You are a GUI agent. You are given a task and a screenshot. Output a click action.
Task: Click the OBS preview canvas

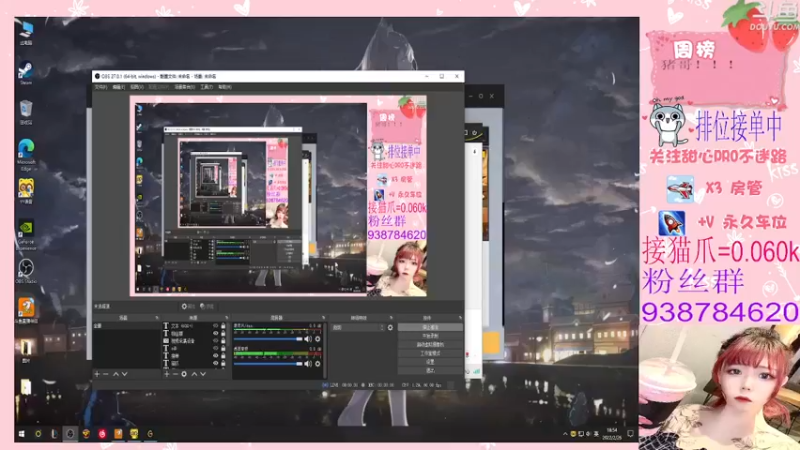(x=278, y=195)
